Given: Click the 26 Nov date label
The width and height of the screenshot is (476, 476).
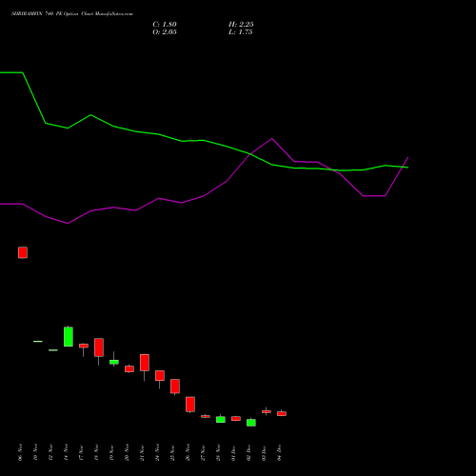Looking at the screenshot, I should pos(188,452).
